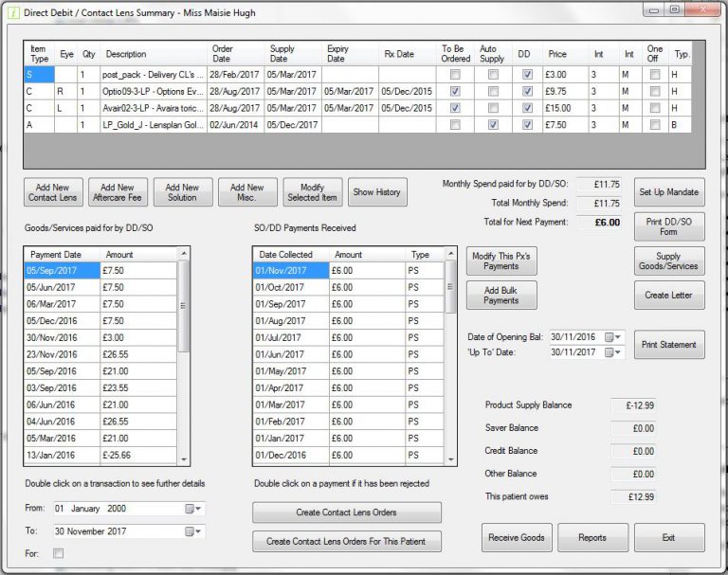Click Create Contact Lens Orders button

click(346, 512)
